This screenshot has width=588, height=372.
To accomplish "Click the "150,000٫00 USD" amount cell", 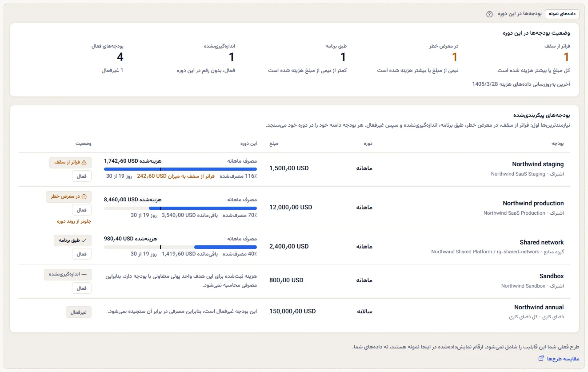I will click(292, 311).
